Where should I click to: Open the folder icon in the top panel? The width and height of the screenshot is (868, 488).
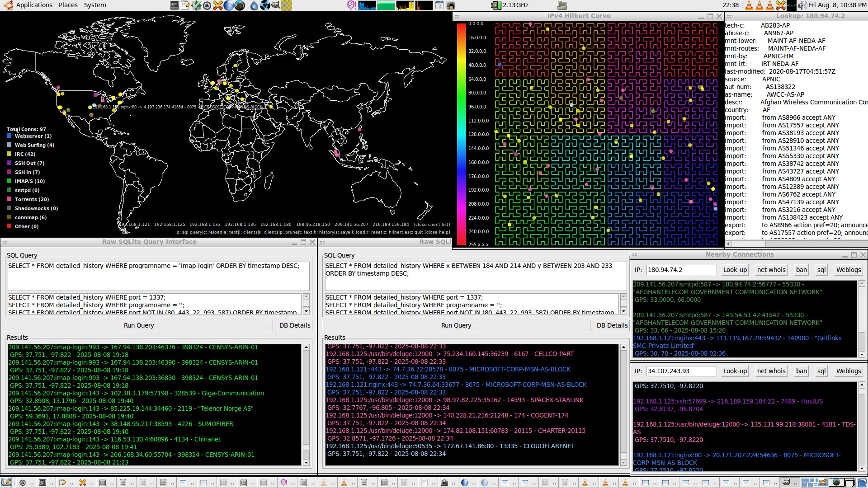562,5
